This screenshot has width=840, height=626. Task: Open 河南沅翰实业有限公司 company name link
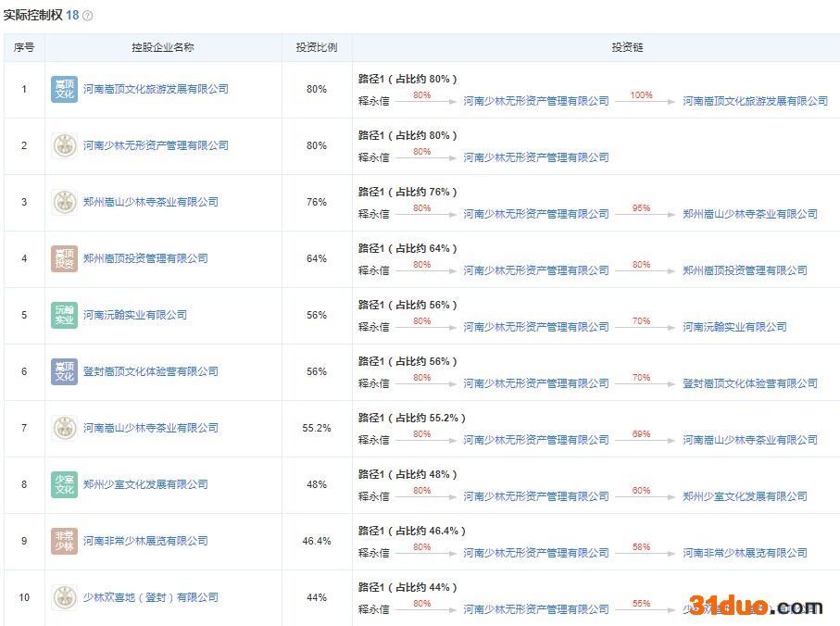coord(135,316)
